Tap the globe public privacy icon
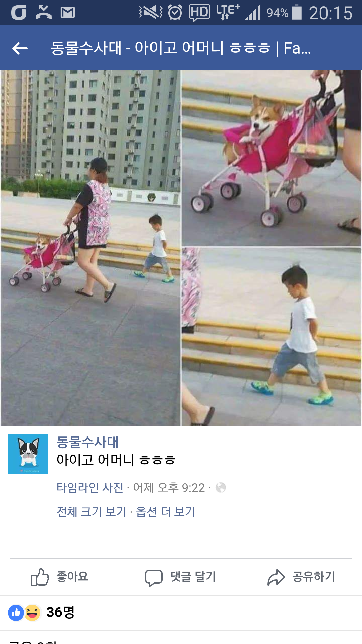 click(221, 487)
